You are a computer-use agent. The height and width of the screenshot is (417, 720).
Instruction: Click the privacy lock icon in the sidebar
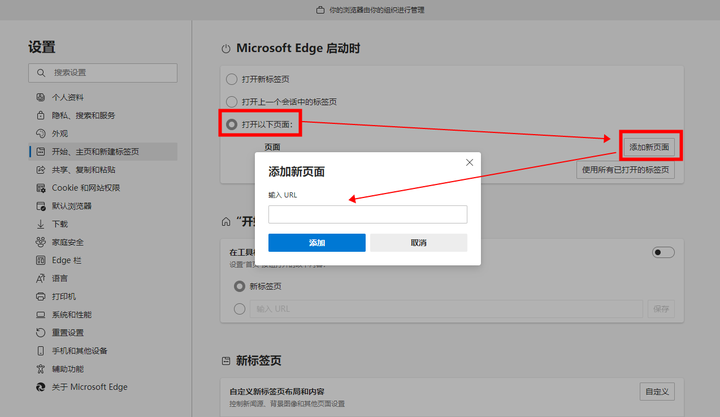tap(40, 115)
